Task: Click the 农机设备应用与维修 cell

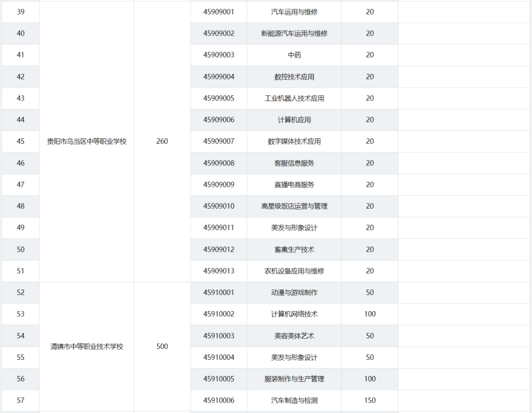Action: click(294, 271)
